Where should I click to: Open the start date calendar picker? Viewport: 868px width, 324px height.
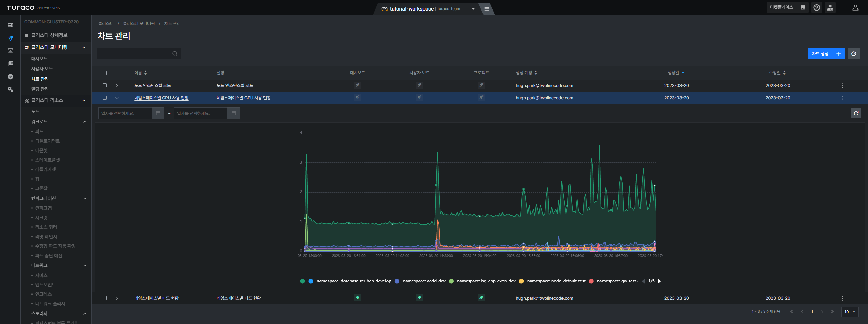point(158,113)
